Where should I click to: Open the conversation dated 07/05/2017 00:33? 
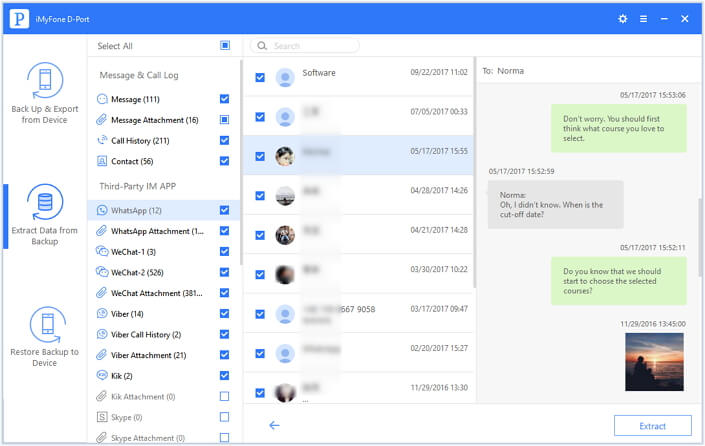click(x=358, y=116)
